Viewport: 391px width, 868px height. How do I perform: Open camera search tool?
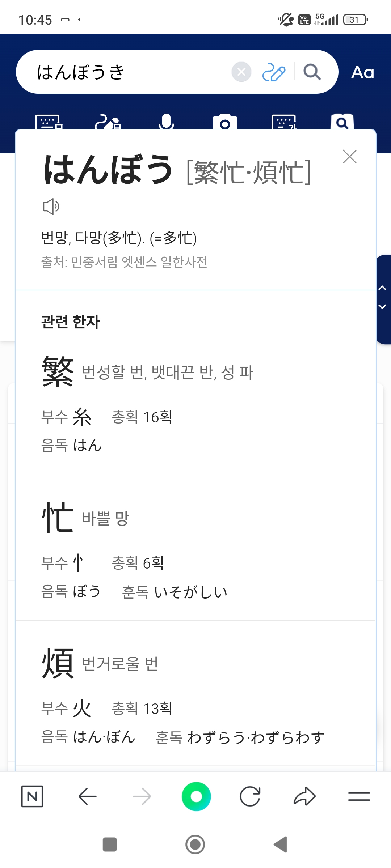(x=225, y=123)
